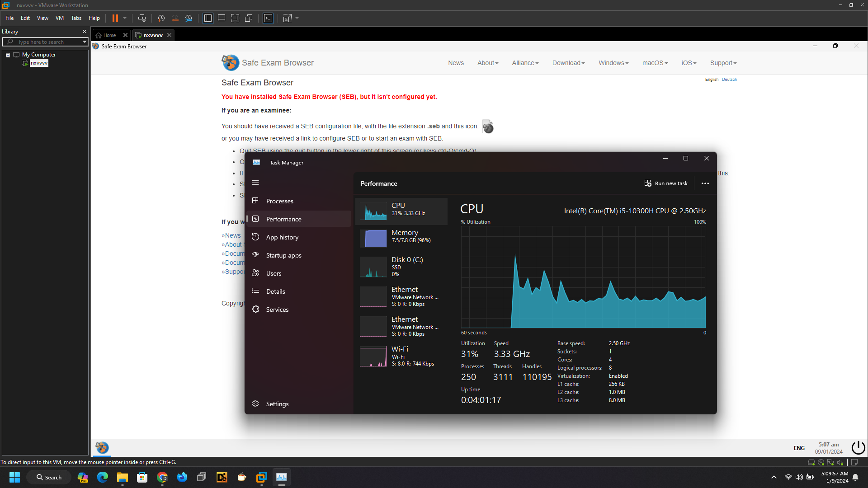Select the Memory usage graph thumbnail

[373, 238]
